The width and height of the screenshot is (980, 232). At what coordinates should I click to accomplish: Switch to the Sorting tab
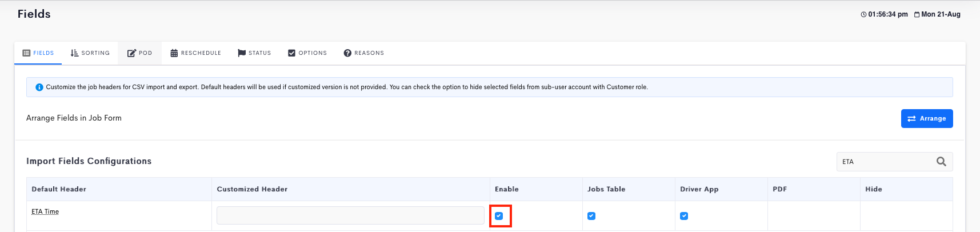(90, 53)
